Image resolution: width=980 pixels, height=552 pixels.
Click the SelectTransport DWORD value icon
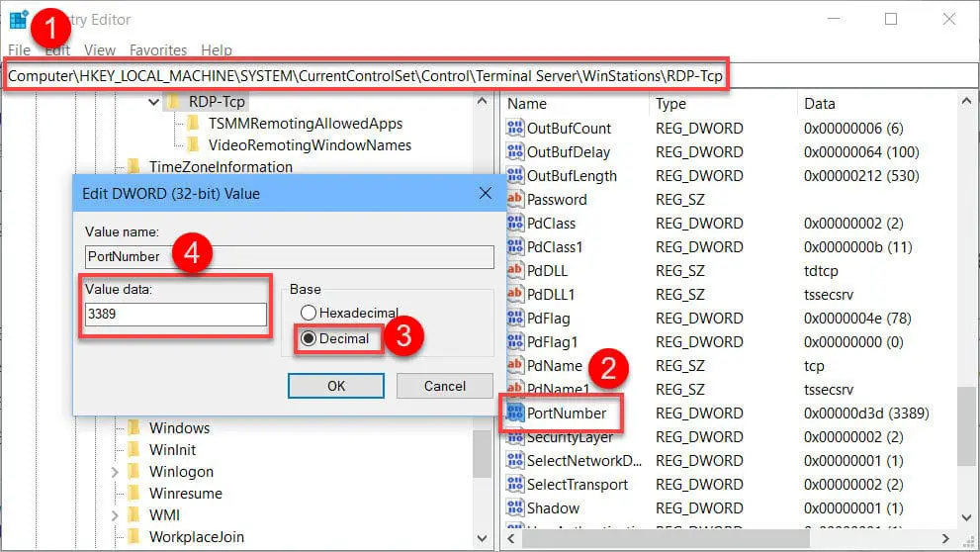pyautogui.click(x=515, y=485)
